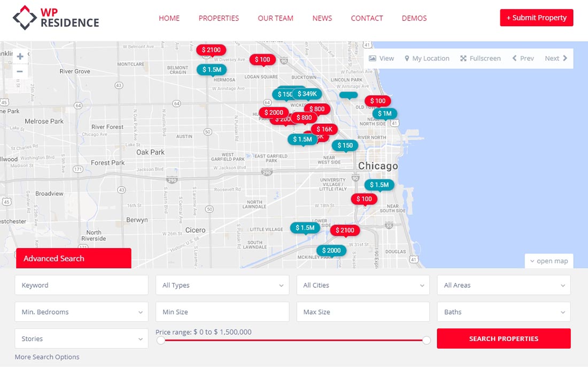Open the Min. Bedrooms dropdown
Screen dimensions: 588x384
81,312
